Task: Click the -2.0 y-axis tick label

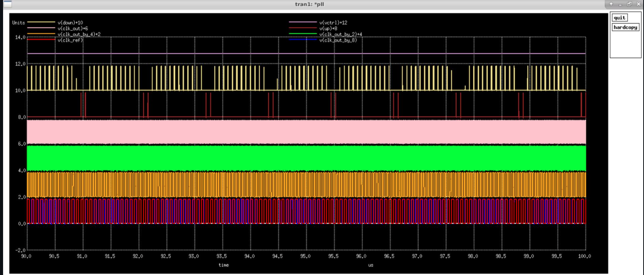Action: point(20,250)
